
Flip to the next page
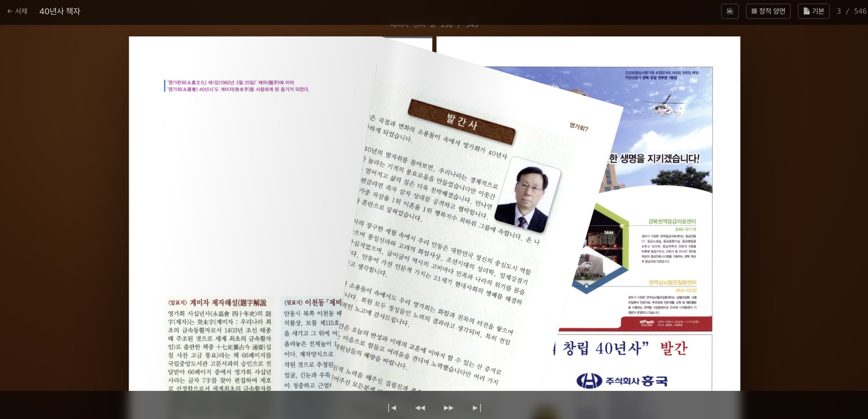click(x=448, y=408)
